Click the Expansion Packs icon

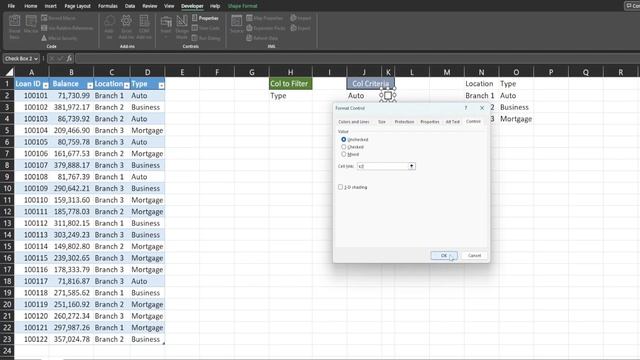point(249,28)
